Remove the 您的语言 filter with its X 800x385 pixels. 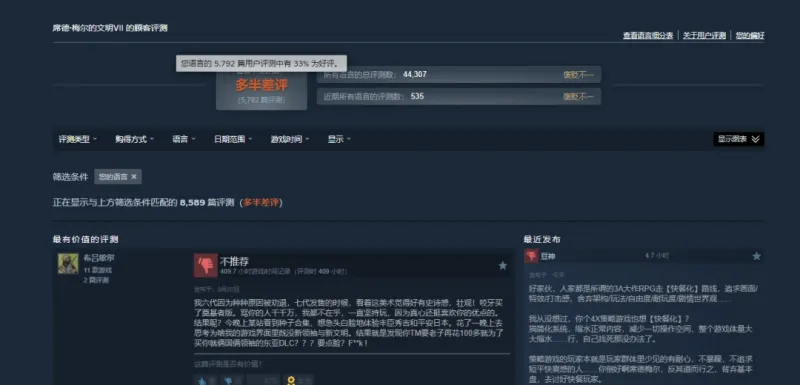click(134, 177)
